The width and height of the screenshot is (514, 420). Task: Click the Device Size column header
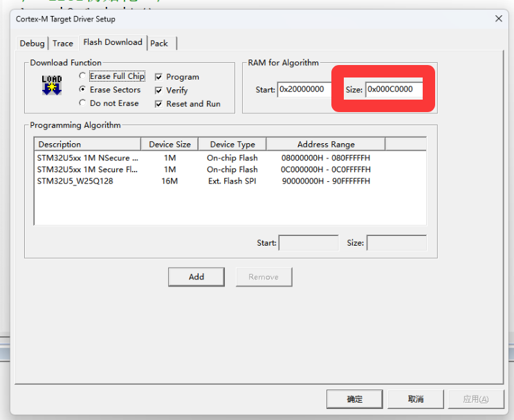pyautogui.click(x=169, y=145)
